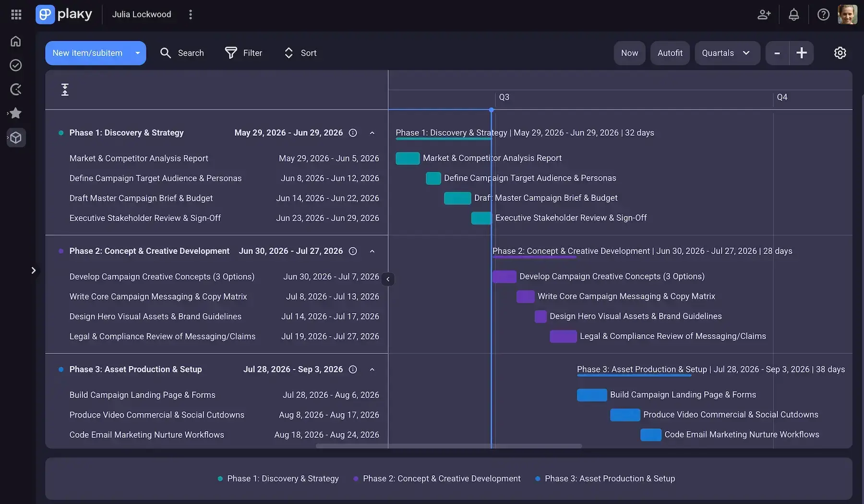Image resolution: width=864 pixels, height=504 pixels.
Task: Click Legal & Compliance Review Gantt bar
Action: tap(563, 337)
